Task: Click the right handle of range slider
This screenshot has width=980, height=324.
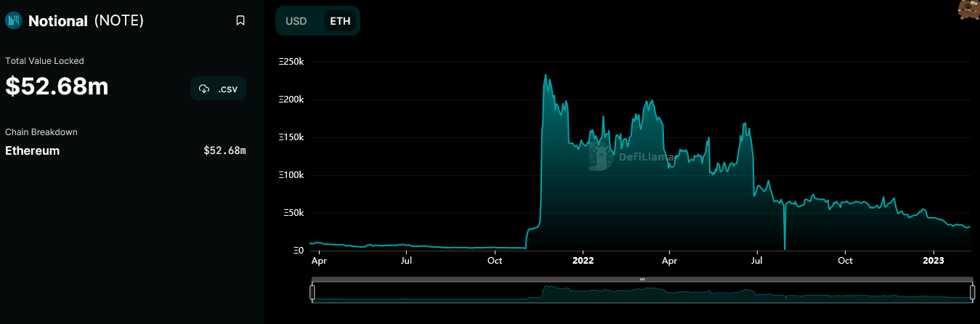Action: point(972,292)
